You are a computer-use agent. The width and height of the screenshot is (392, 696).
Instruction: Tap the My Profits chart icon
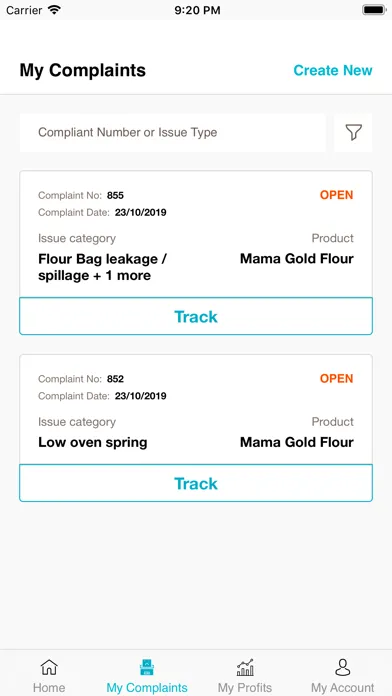[245, 667]
